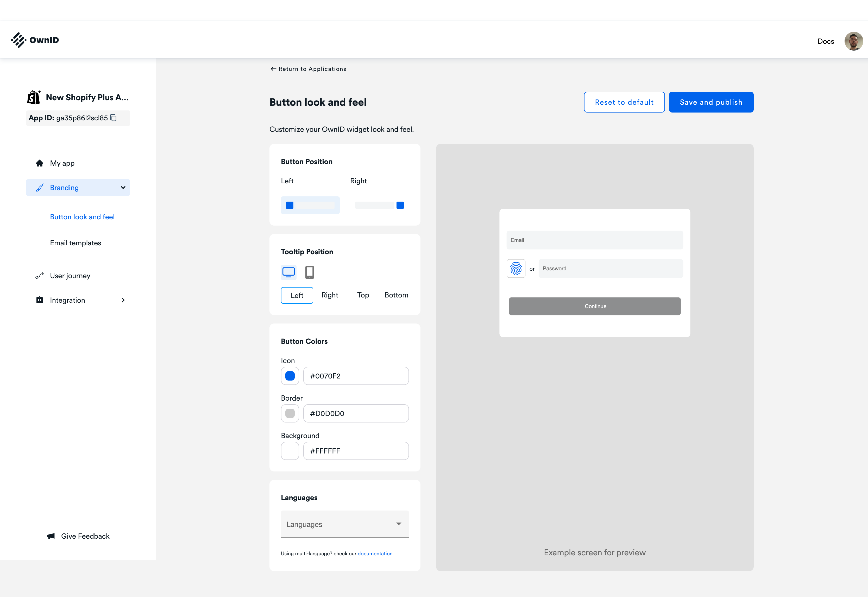Open the user profile avatar
The height and width of the screenshot is (597, 868).
click(x=853, y=41)
